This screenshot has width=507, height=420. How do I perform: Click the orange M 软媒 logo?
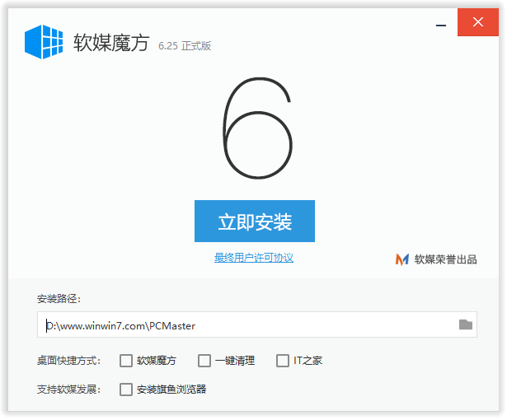(403, 260)
